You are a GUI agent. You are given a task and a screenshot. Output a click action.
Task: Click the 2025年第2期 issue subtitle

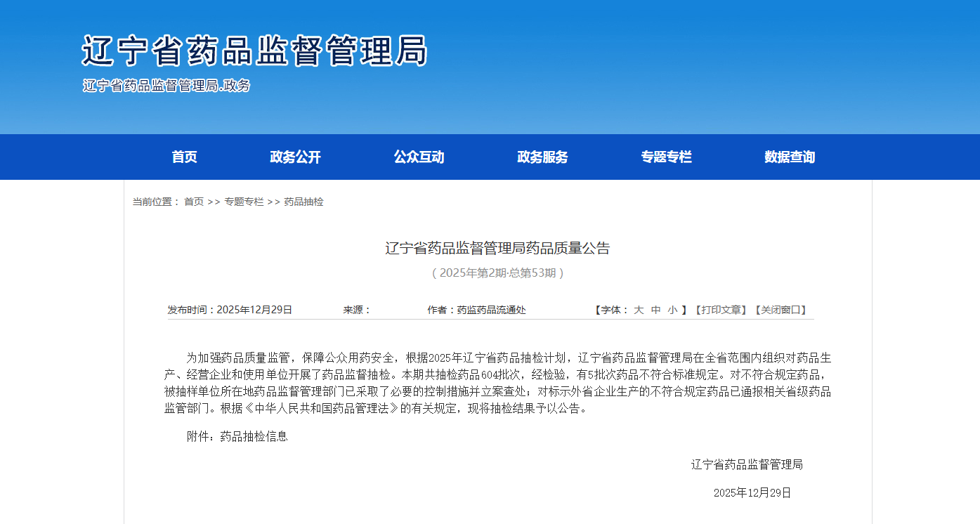[x=497, y=273]
